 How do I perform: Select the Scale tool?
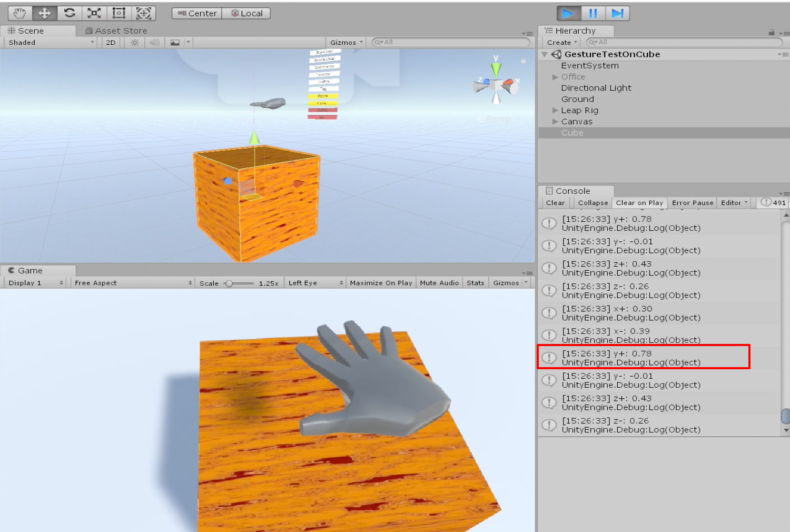tap(94, 13)
